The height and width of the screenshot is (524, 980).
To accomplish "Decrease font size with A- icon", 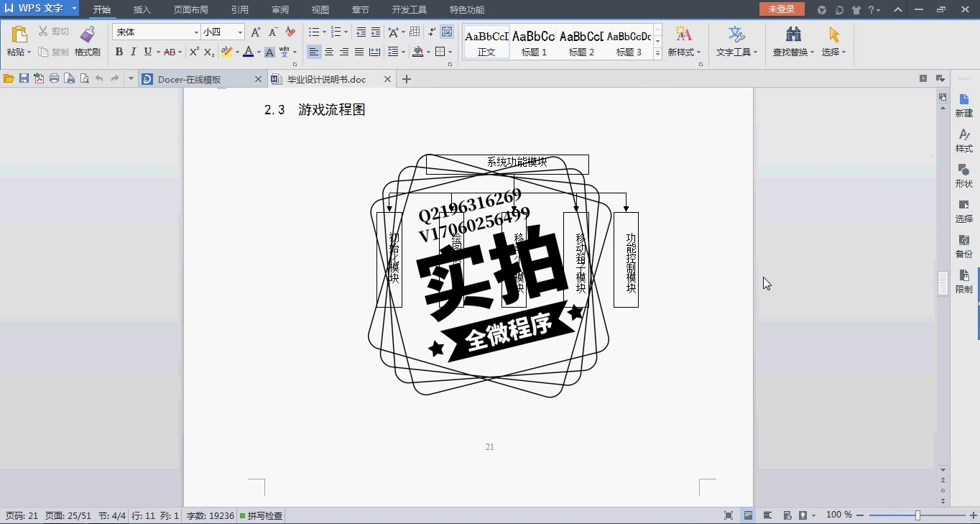I will click(x=273, y=32).
